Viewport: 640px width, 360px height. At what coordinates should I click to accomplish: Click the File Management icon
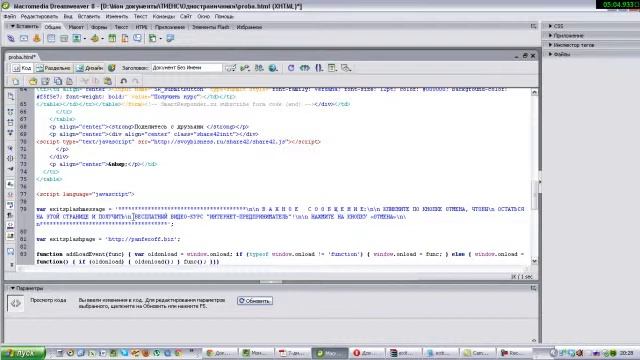coord(259,68)
